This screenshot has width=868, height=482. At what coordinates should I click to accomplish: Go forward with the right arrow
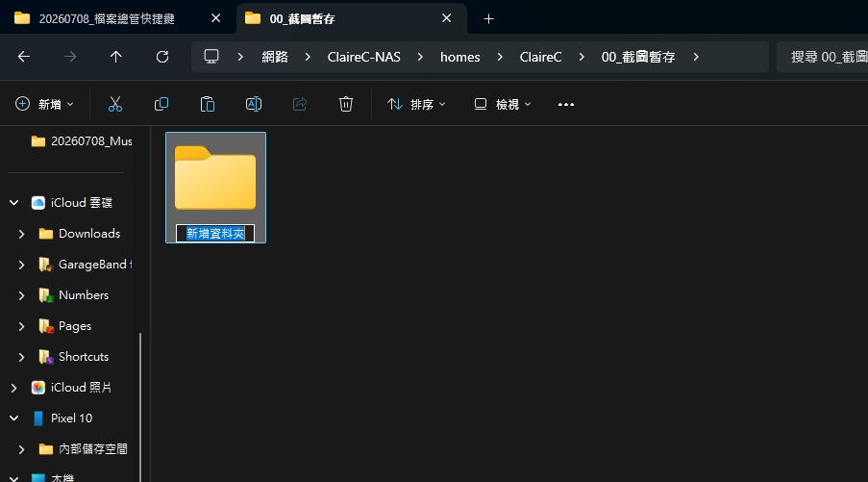coord(70,57)
